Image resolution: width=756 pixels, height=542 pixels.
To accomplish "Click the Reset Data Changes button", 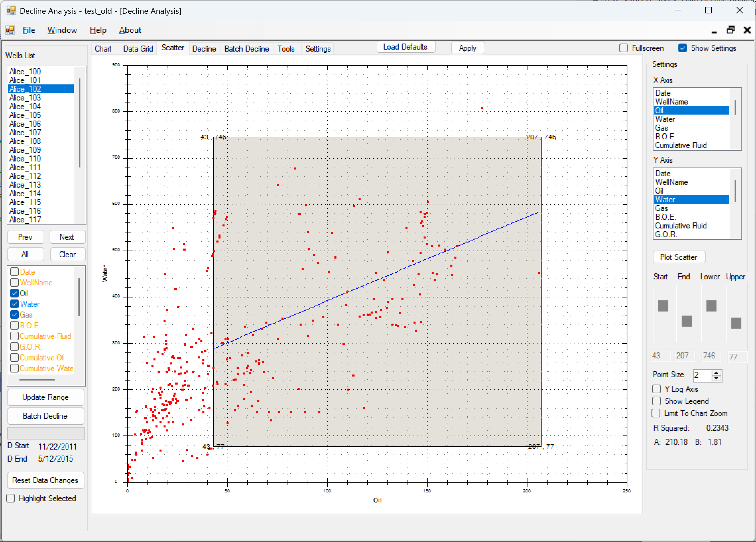I will (46, 480).
